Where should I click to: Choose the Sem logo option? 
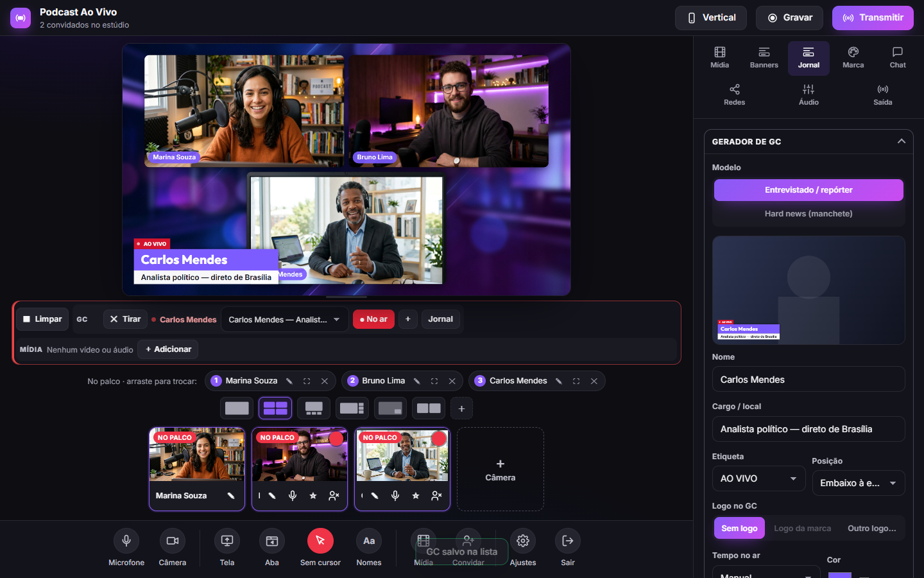(x=739, y=528)
